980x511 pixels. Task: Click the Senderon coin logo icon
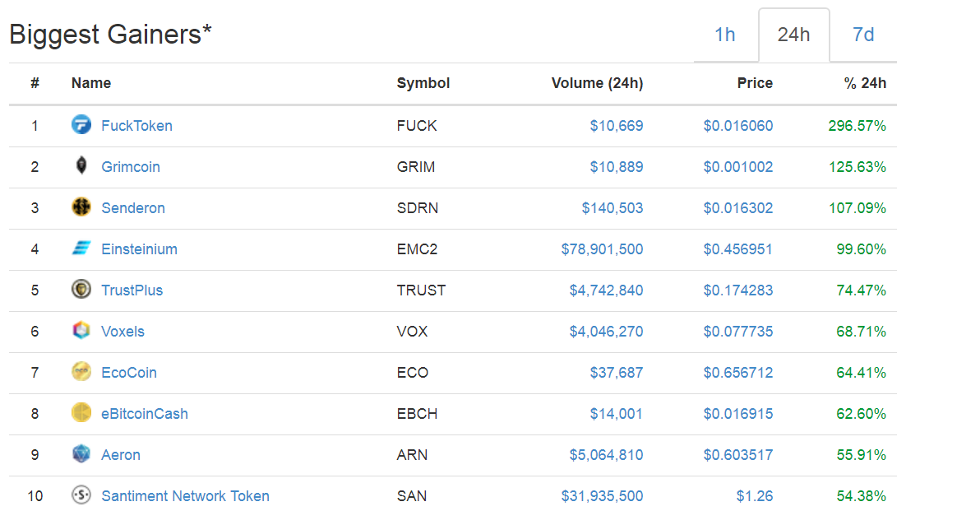(81, 207)
